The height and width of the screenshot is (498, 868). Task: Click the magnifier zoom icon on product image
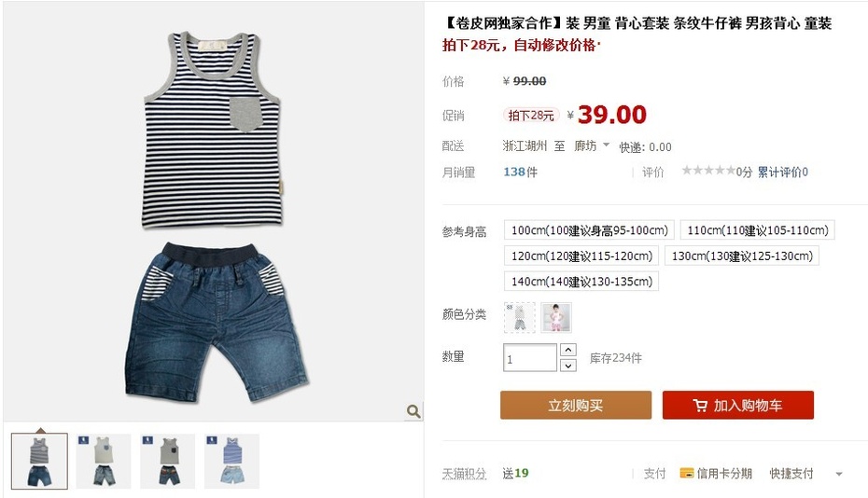pos(413,411)
